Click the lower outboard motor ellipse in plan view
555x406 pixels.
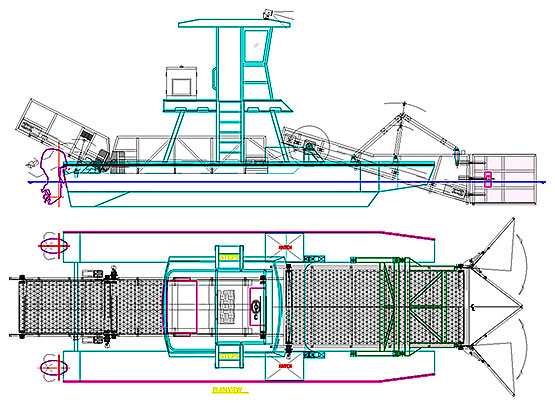click(x=53, y=367)
